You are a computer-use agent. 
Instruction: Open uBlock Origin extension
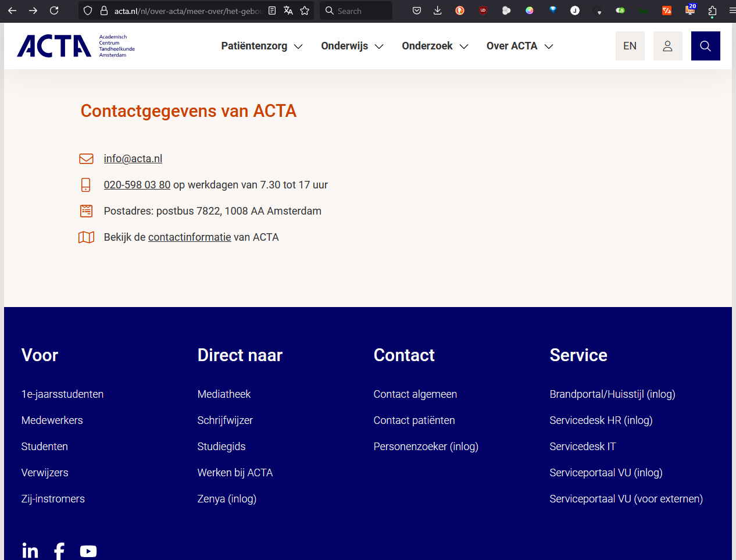(483, 10)
